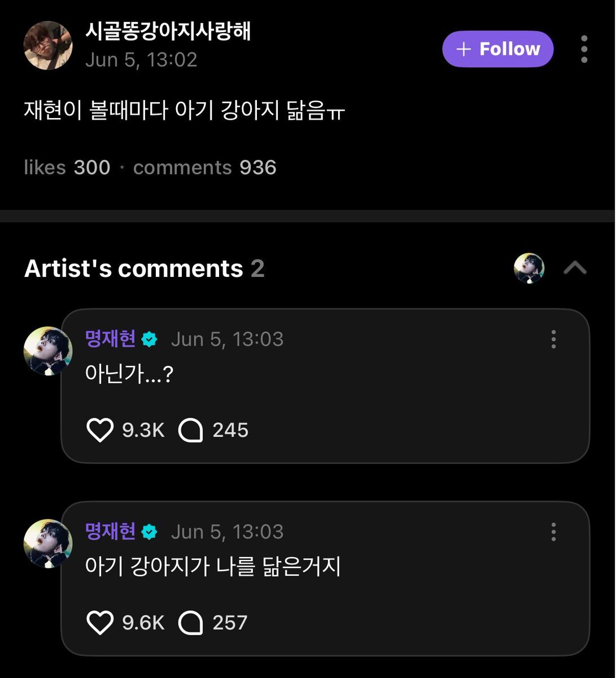This screenshot has height=678, width=616.
Task: View the post's 936 comments count
Action: (204, 168)
